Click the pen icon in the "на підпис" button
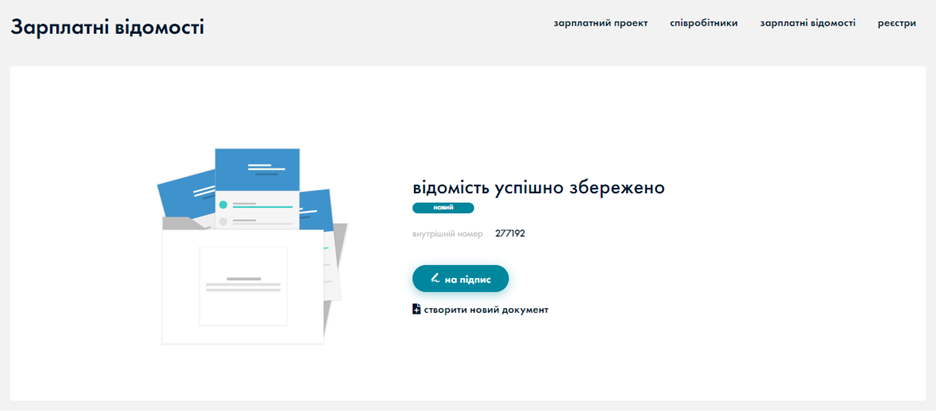 pos(435,278)
